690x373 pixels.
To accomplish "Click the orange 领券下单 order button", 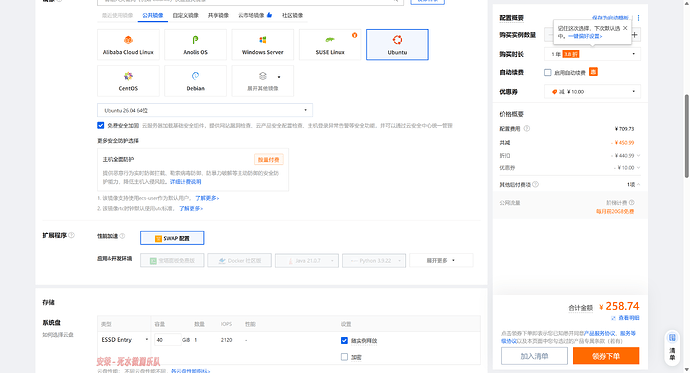I will click(606, 356).
